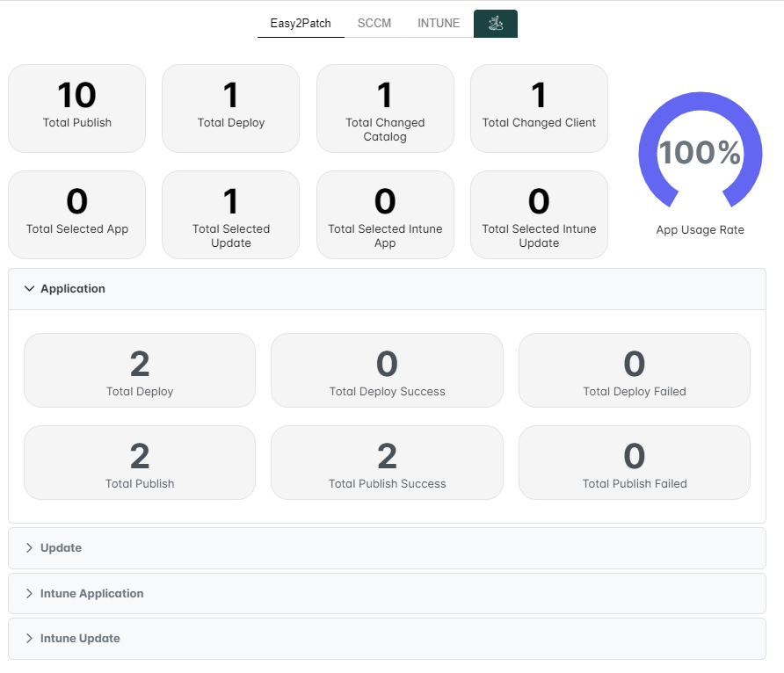
Task: Select the Total Changed Catalog card
Action: (385, 108)
